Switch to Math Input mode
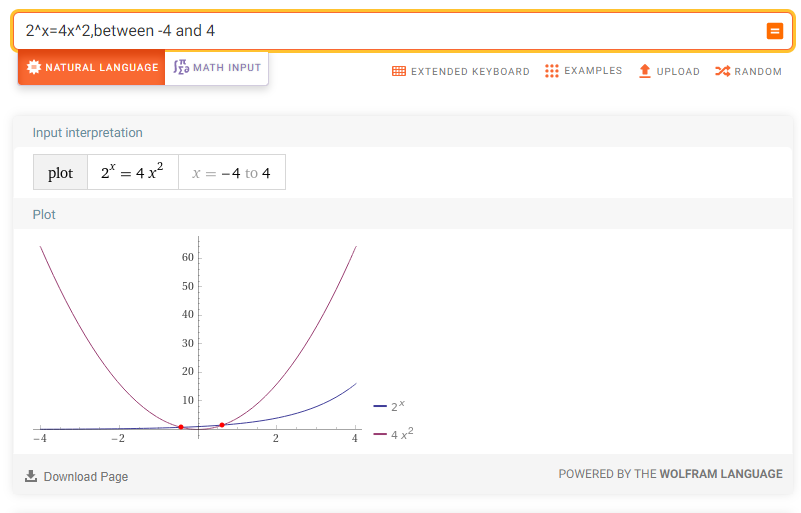The width and height of the screenshot is (801, 513). coord(217,67)
